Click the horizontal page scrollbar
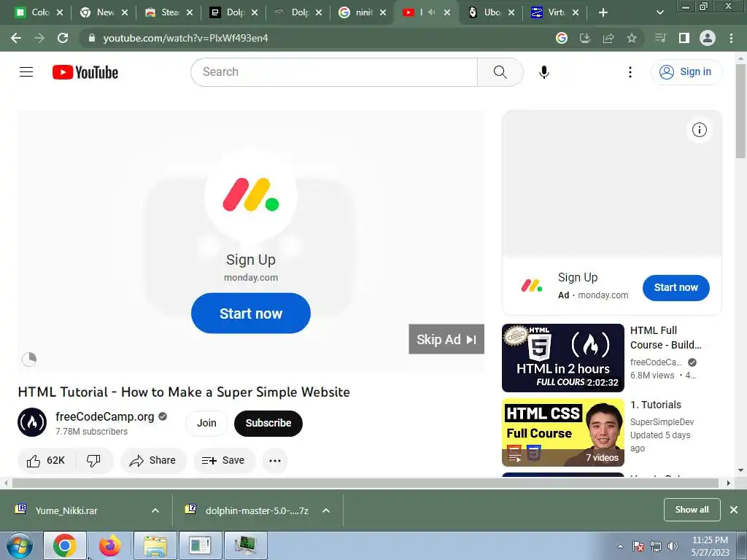747x560 pixels. [366, 483]
